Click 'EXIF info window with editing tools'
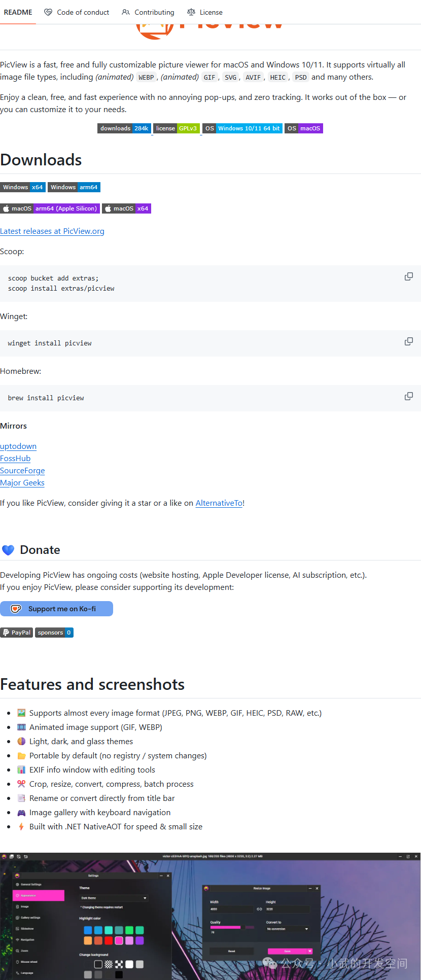 click(x=92, y=769)
